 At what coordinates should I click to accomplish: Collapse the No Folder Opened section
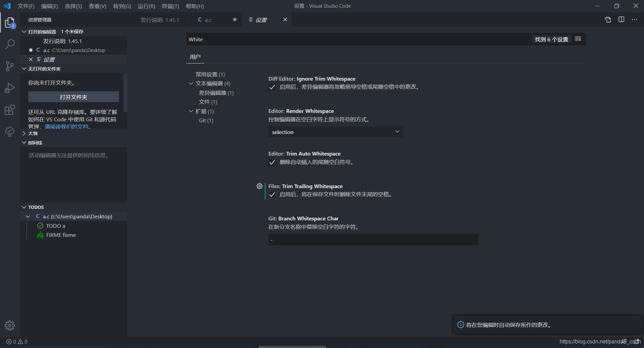pos(24,69)
